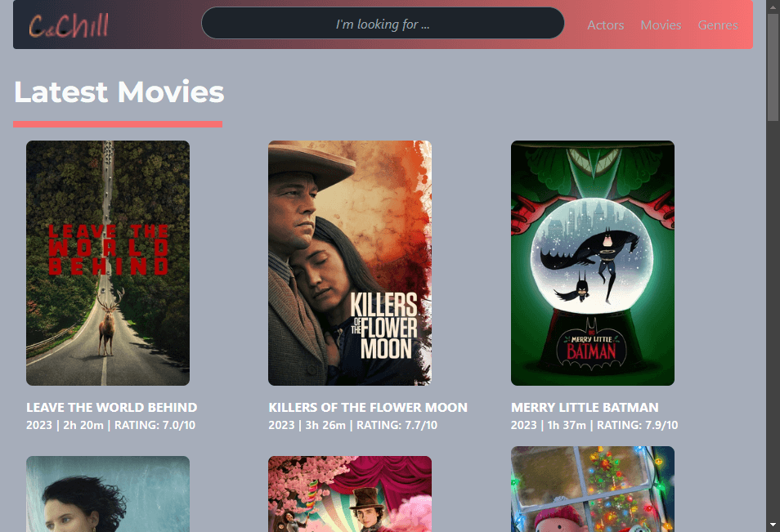780x532 pixels.
Task: Click the LEAVE THE WORLD BEHIND title
Action: point(112,407)
